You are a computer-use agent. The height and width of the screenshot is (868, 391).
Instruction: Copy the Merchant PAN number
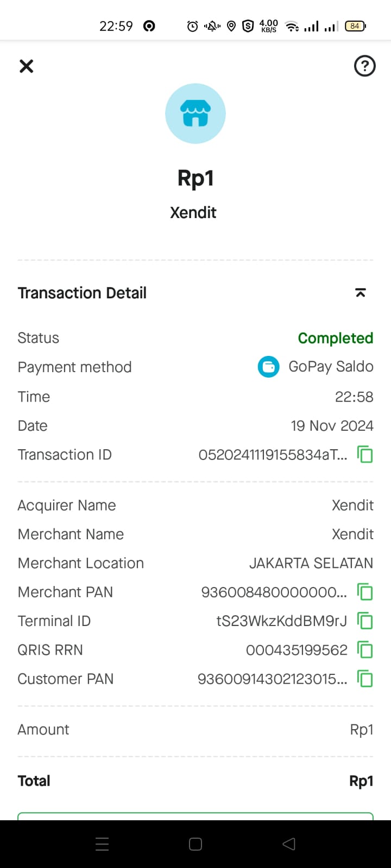point(365,592)
